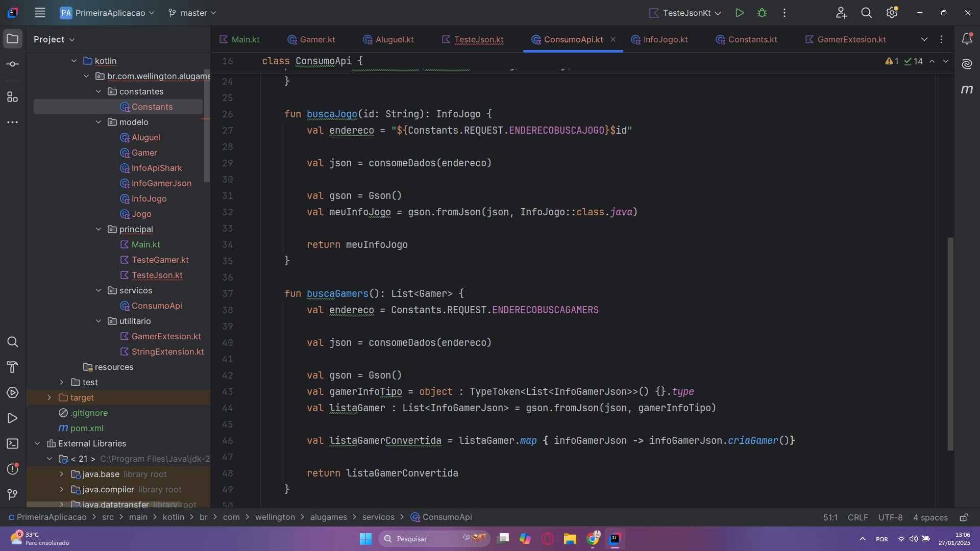The height and width of the screenshot is (551, 980).
Task: Show more tool windows ellipsis
Action: point(13,122)
